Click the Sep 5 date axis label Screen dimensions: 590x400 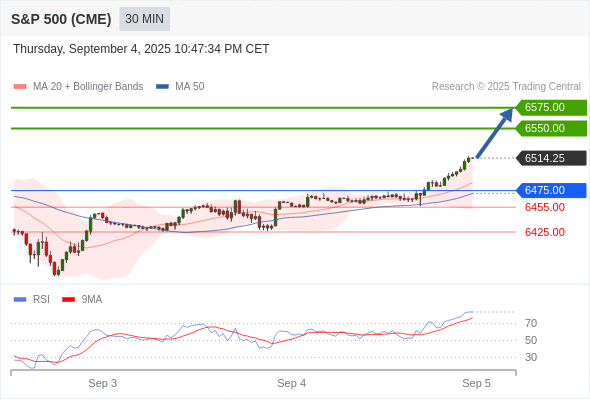[476, 383]
